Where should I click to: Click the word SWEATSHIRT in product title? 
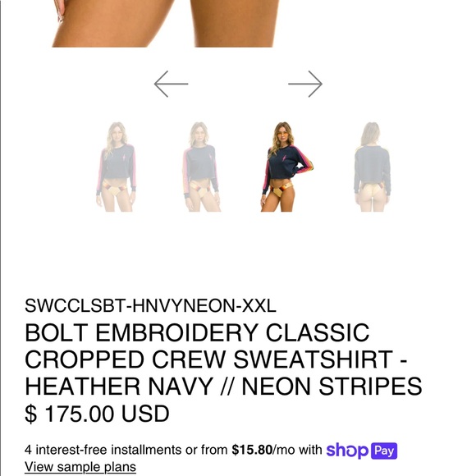313,359
